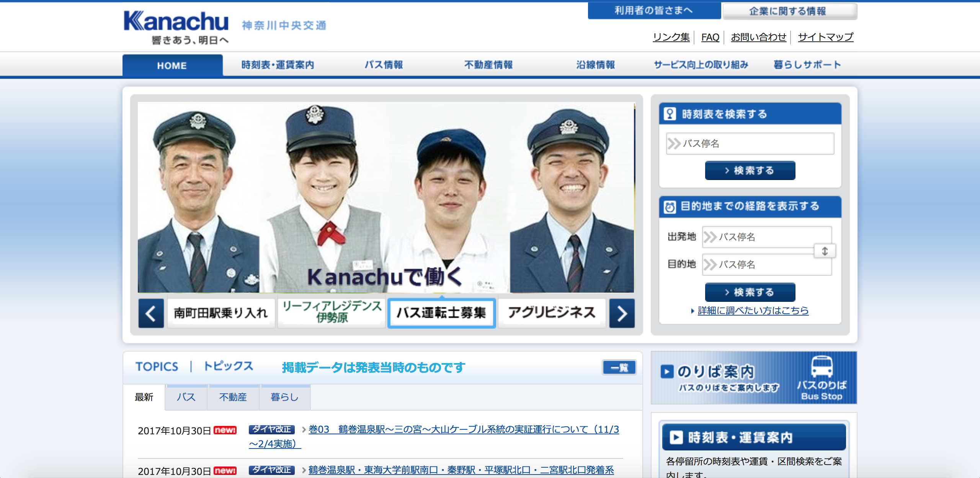980x478 pixels.
Task: Click next slide arrow in carousel
Action: point(622,313)
